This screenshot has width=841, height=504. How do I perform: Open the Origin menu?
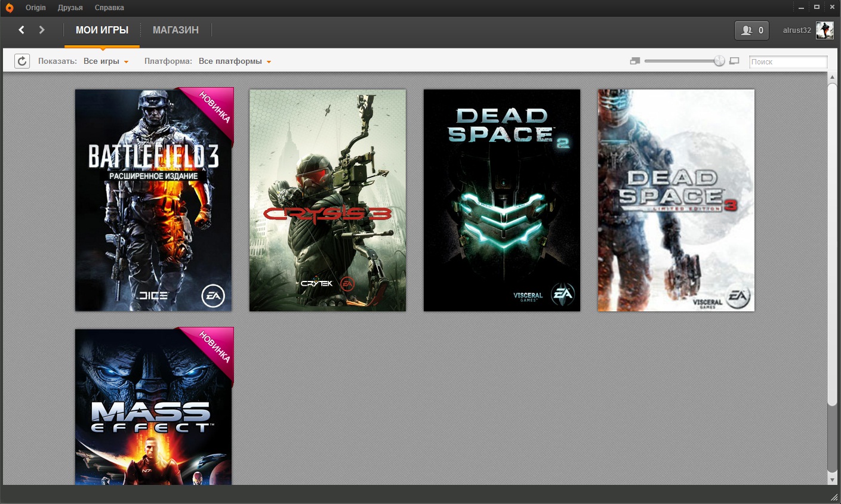(x=36, y=8)
